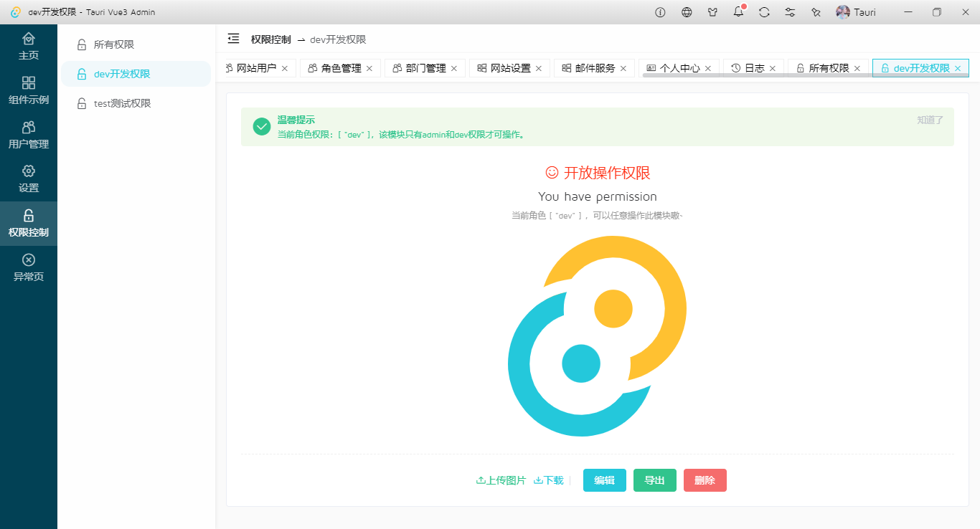Open the info icon in title bar
980x529 pixels.
[661, 12]
